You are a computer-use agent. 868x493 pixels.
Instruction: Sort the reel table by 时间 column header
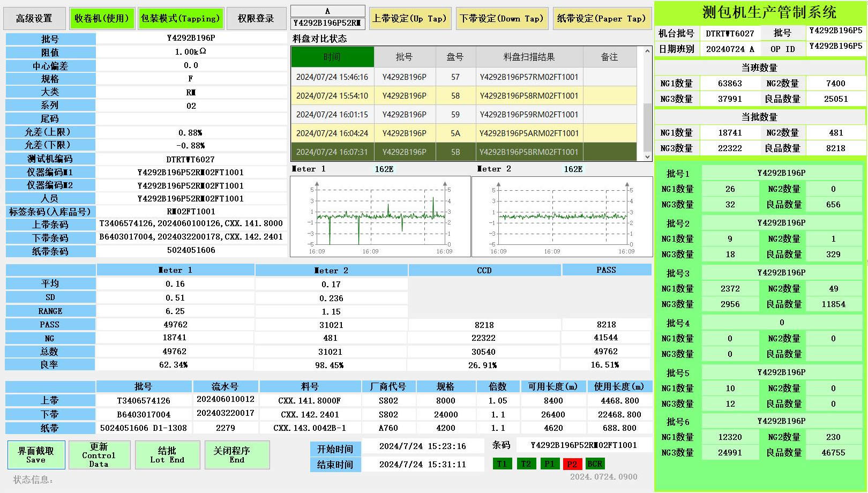(x=332, y=57)
